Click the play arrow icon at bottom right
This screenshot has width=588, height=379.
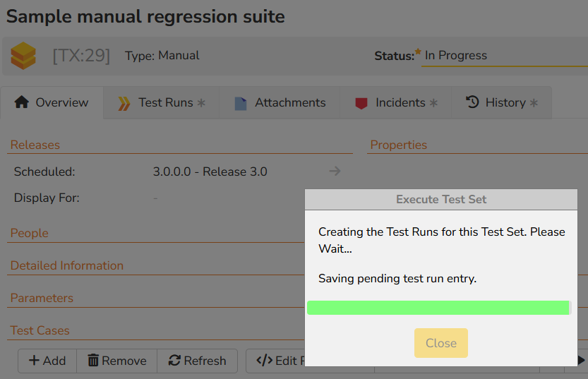[x=581, y=361]
